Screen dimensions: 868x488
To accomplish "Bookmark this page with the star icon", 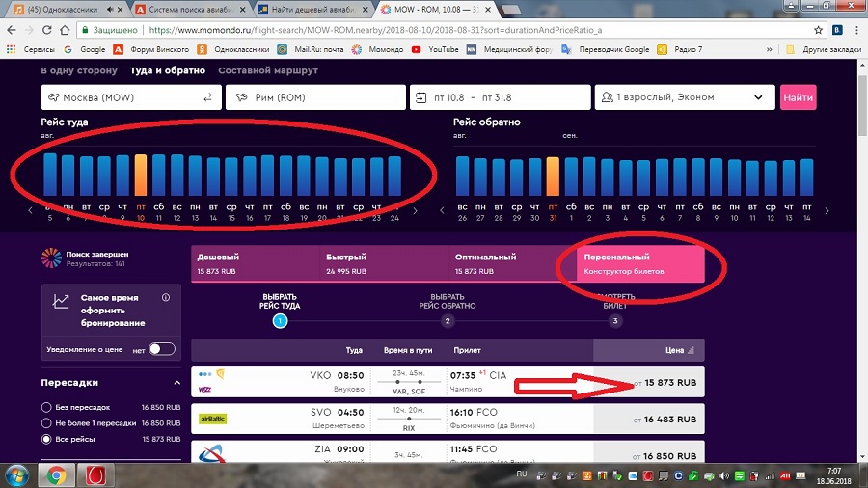I will tap(818, 30).
